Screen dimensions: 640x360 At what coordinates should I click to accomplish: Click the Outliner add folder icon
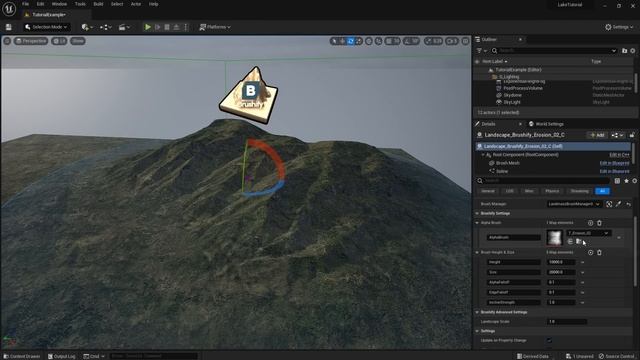tap(624, 51)
